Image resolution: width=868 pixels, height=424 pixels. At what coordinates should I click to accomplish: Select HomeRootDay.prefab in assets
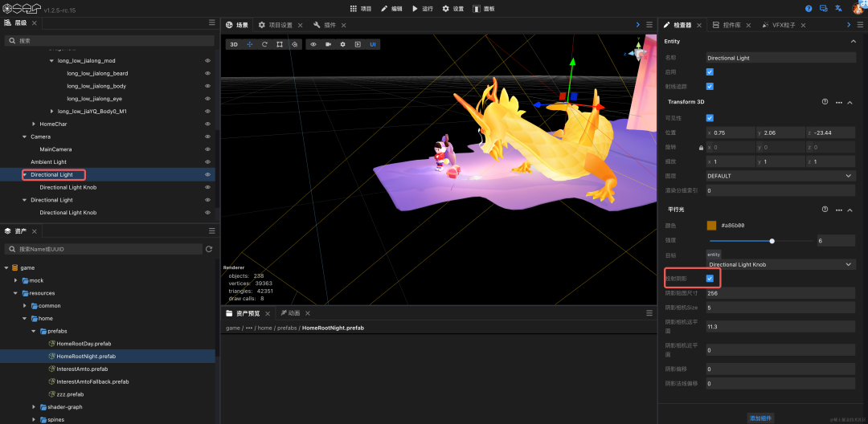point(84,344)
